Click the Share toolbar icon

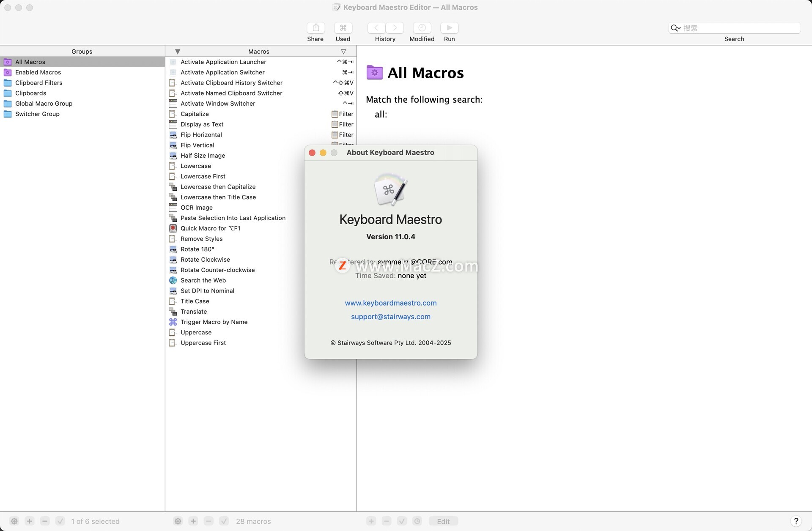pos(315,28)
